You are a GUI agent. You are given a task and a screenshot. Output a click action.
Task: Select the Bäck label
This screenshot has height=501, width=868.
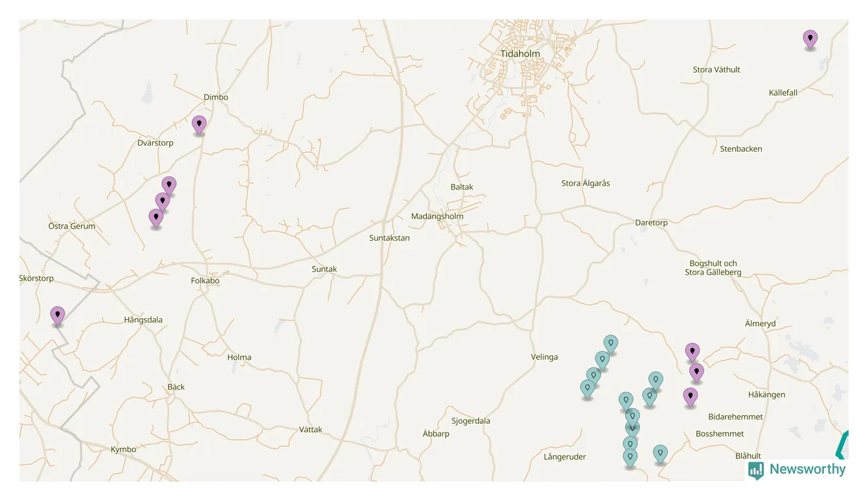(176, 388)
